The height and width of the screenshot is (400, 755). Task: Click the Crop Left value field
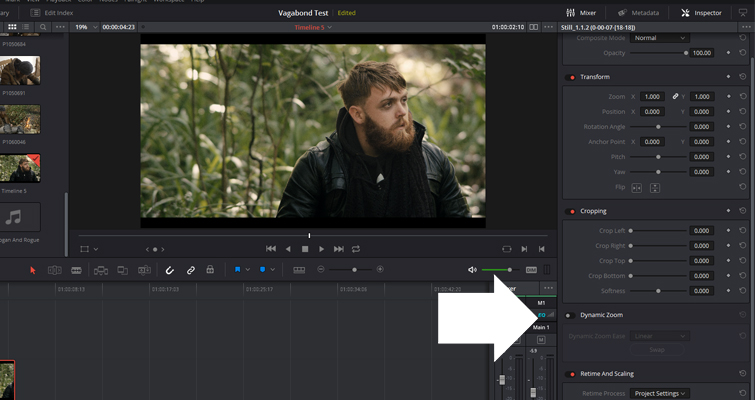tap(701, 230)
